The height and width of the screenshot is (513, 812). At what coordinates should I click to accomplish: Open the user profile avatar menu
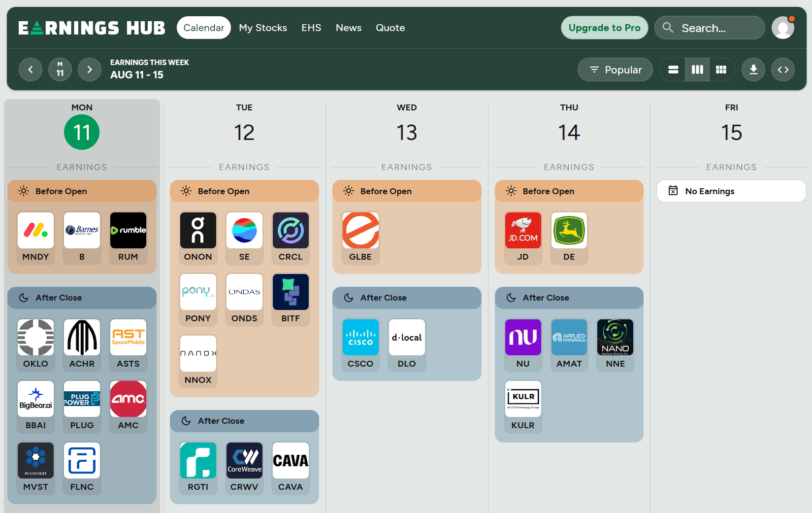(x=783, y=28)
